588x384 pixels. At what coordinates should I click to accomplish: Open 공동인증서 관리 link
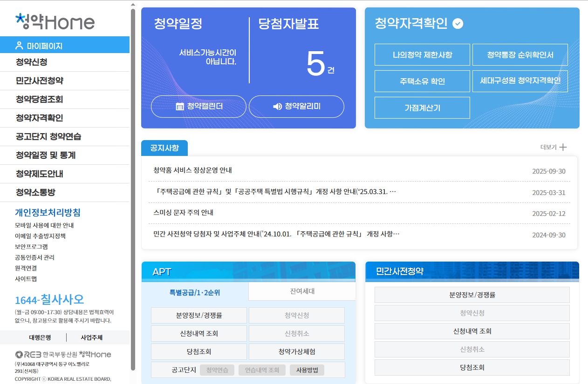pos(34,257)
